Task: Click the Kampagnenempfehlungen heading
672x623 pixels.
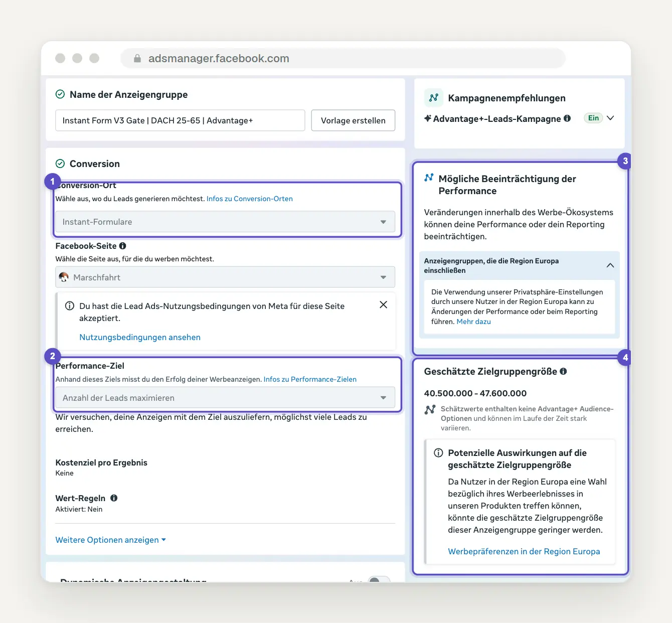Action: pyautogui.click(x=507, y=98)
